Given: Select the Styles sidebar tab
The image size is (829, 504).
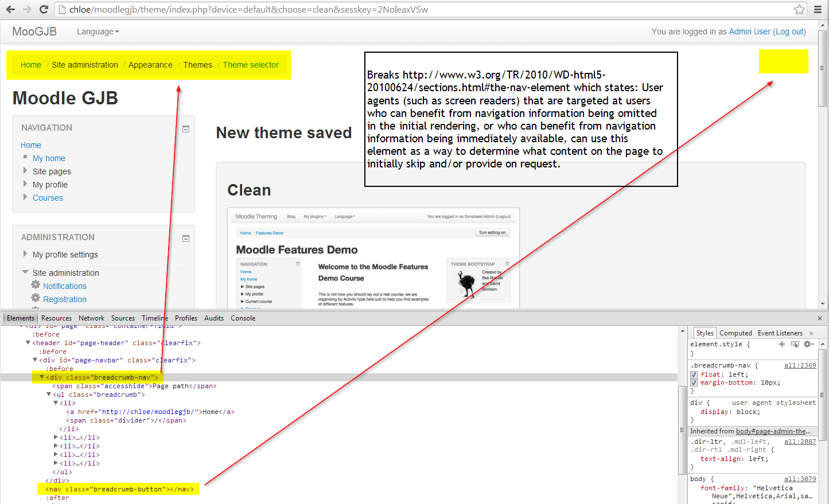Looking at the screenshot, I should (705, 333).
